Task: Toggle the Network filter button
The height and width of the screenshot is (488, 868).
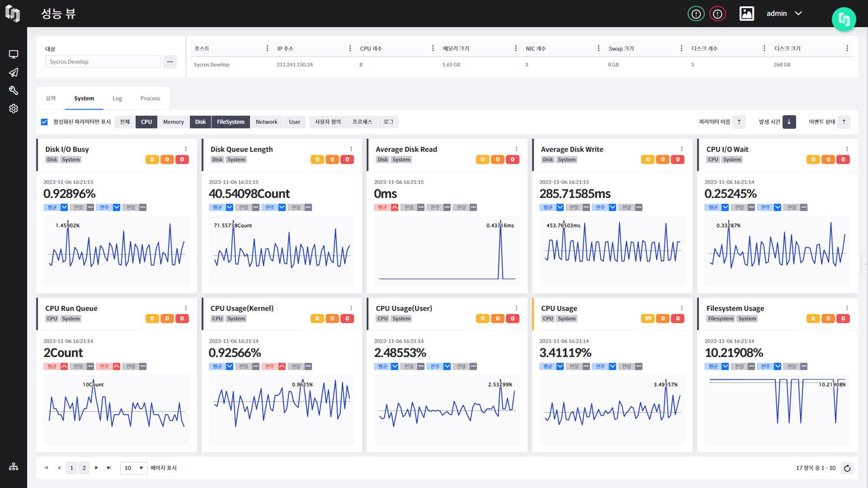Action: point(266,122)
